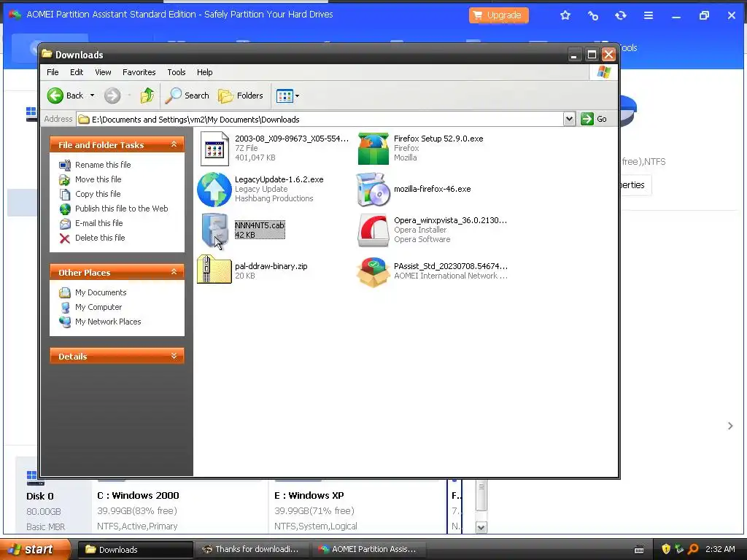Viewport: 747px width, 560px height.
Task: Expand the Address bar dropdown
Action: click(x=569, y=119)
